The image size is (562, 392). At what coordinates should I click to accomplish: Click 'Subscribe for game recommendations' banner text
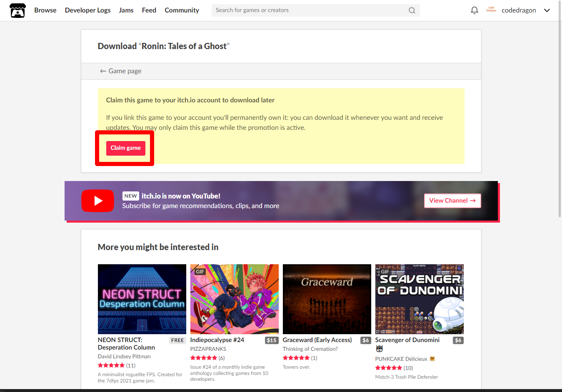[x=201, y=206]
